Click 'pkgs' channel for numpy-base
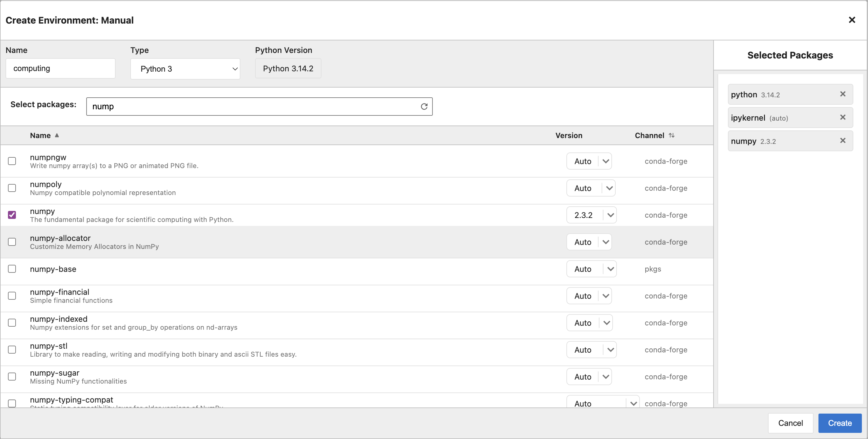This screenshot has height=439, width=868. pos(653,269)
